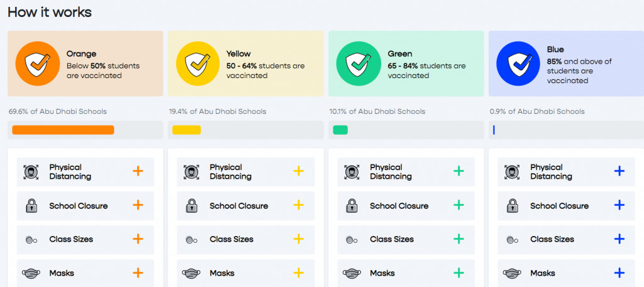Expand Physical Distancing with orange plus
The height and width of the screenshot is (287, 644).
pyautogui.click(x=138, y=171)
